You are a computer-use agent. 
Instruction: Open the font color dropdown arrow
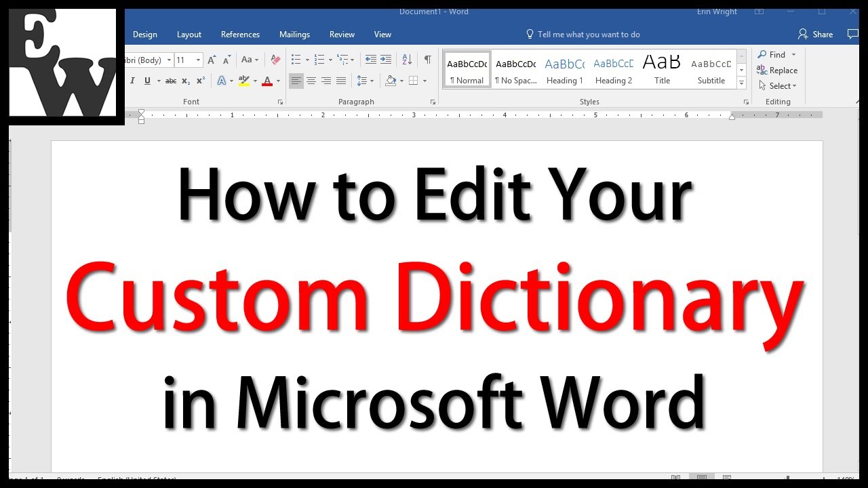(x=278, y=81)
